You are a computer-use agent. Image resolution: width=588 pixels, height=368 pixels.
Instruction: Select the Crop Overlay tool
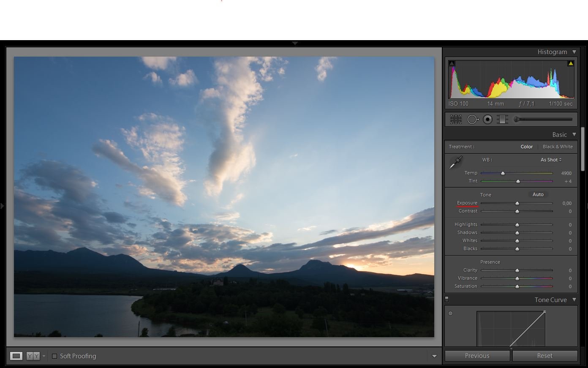pos(456,120)
